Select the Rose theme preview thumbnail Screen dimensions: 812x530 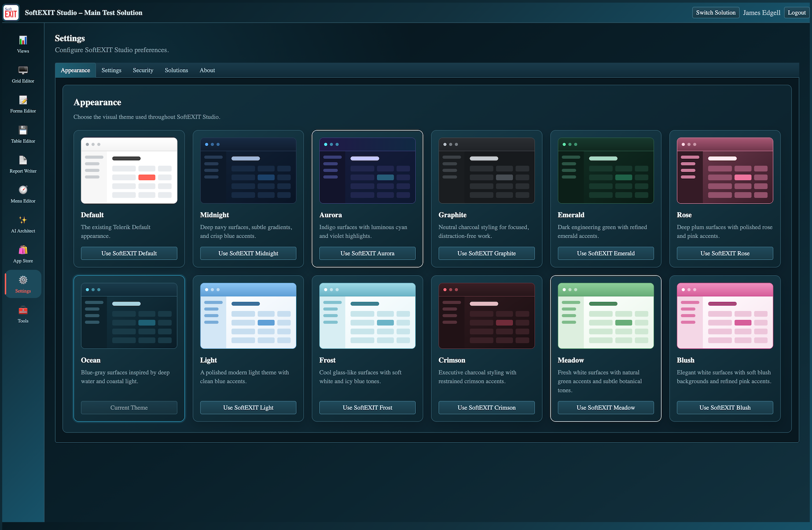click(x=725, y=171)
